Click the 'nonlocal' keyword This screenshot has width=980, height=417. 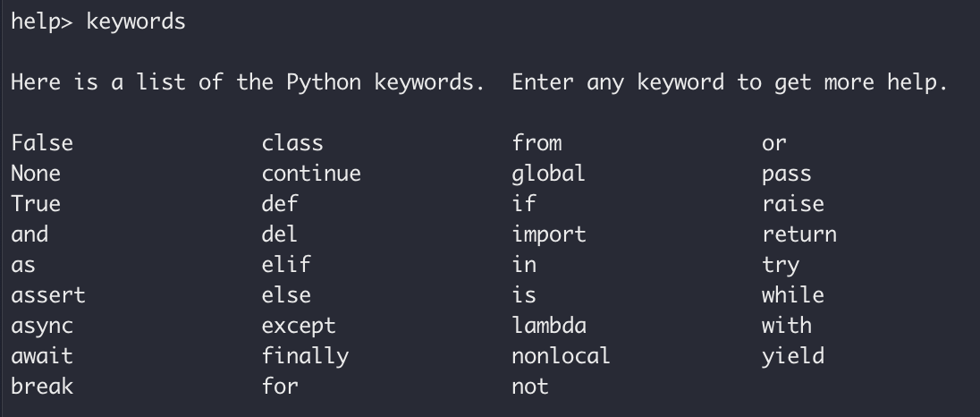click(x=561, y=356)
